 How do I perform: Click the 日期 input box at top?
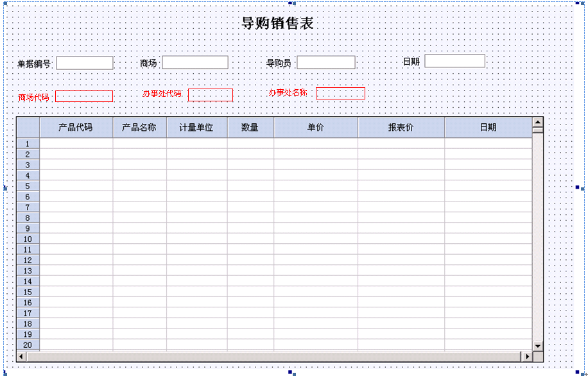[454, 61]
